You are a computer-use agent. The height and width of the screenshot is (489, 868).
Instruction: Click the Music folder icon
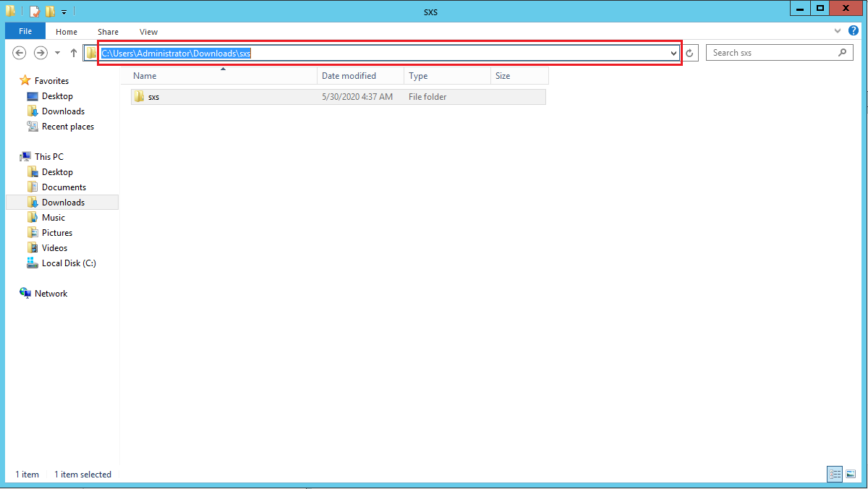[33, 218]
